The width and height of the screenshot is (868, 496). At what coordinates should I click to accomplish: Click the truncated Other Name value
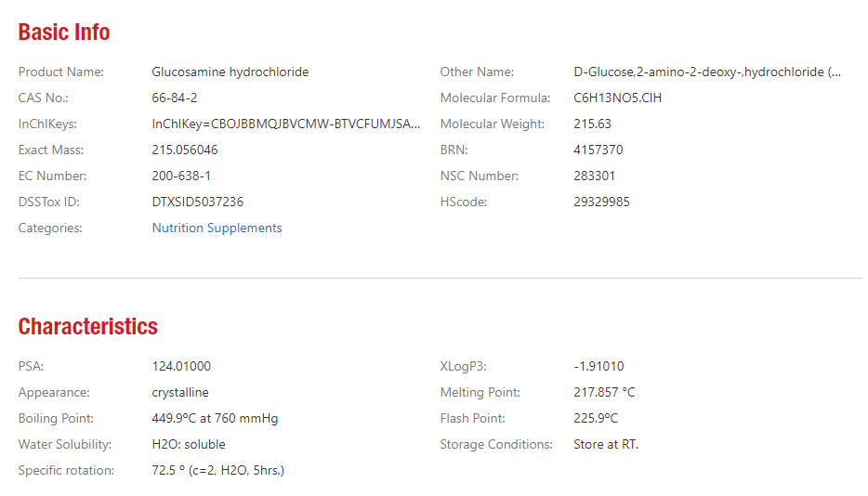(x=707, y=72)
